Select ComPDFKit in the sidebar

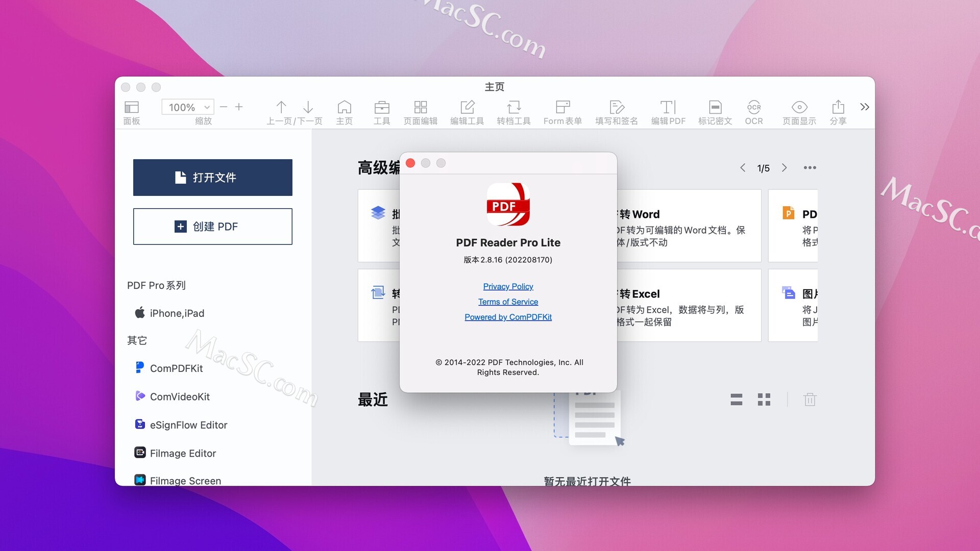[x=176, y=368]
